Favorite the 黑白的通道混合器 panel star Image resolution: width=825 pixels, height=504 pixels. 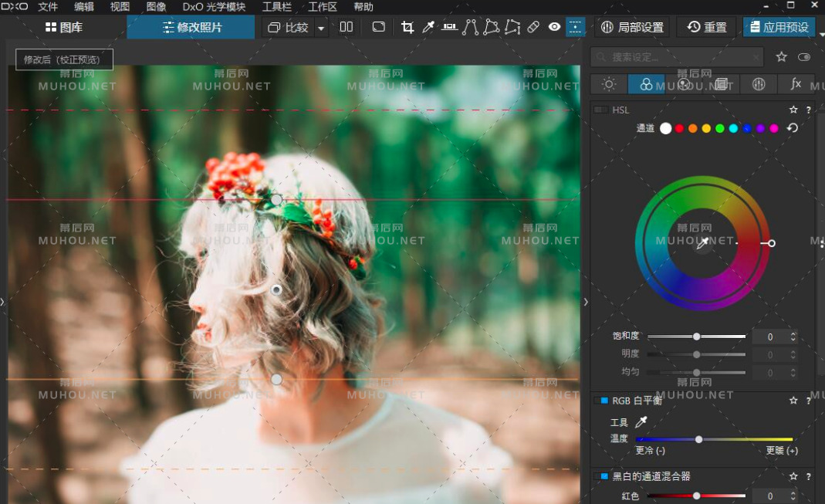(x=793, y=476)
